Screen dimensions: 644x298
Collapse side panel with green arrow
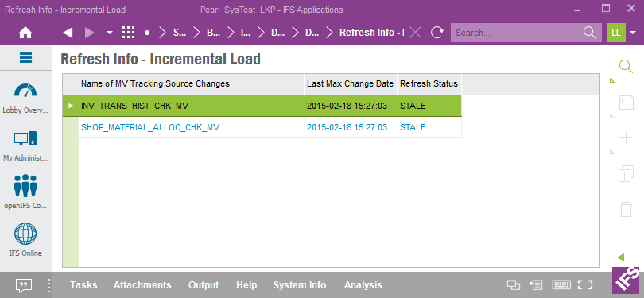click(621, 257)
